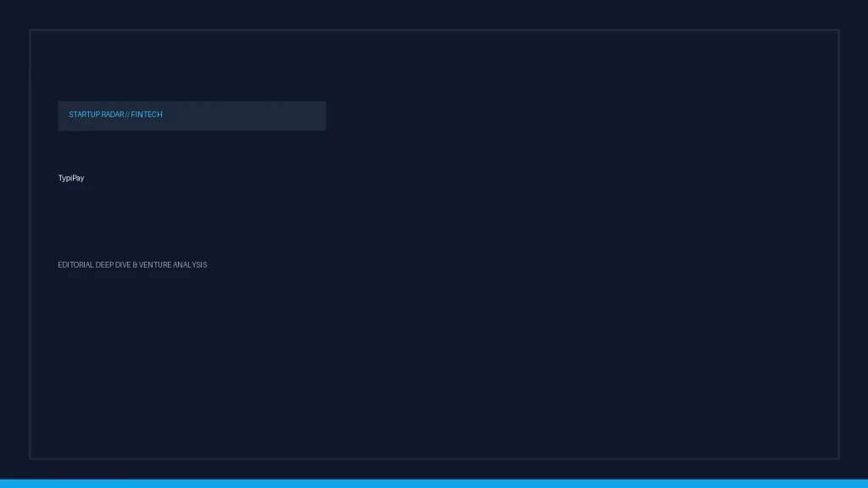Click the double-slash separator in the tag
868x488 pixels.
(x=127, y=114)
